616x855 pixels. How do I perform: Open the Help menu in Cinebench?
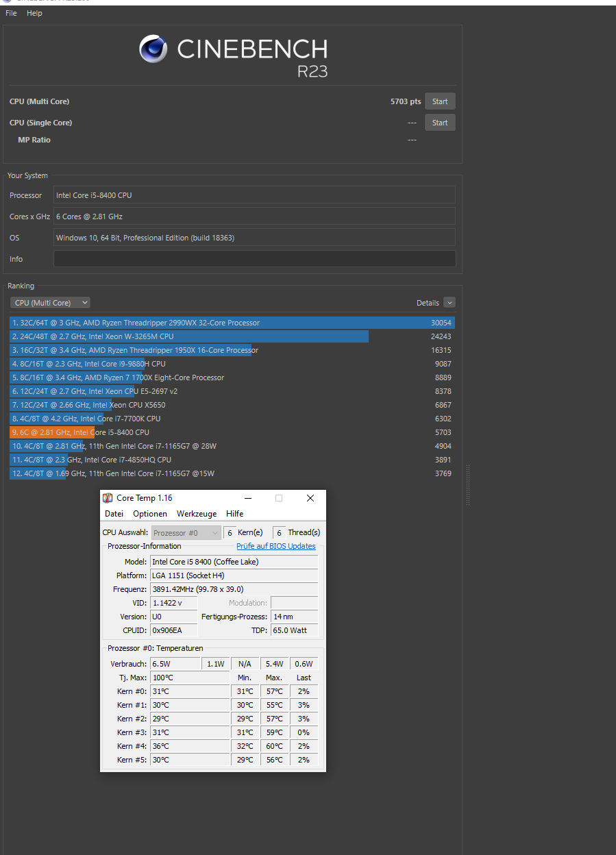34,13
